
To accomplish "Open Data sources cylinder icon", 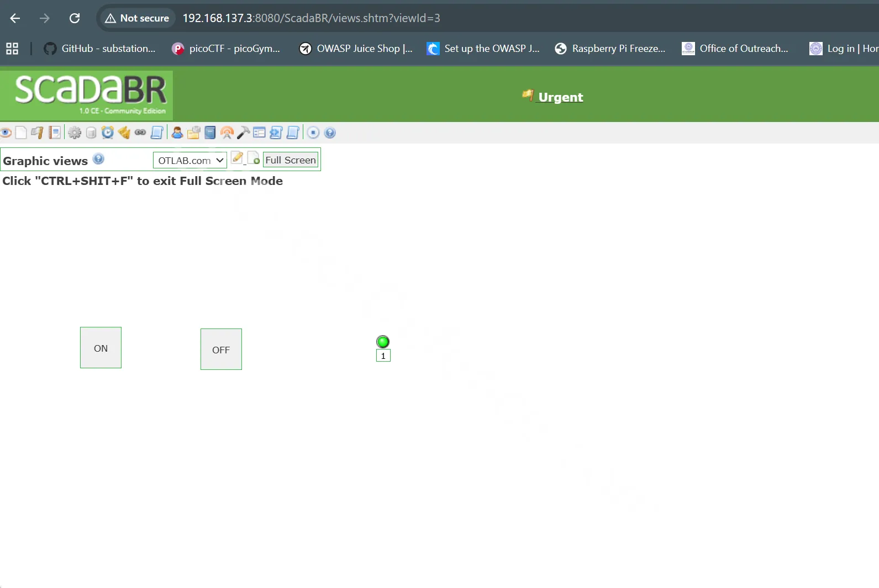I will pos(91,133).
